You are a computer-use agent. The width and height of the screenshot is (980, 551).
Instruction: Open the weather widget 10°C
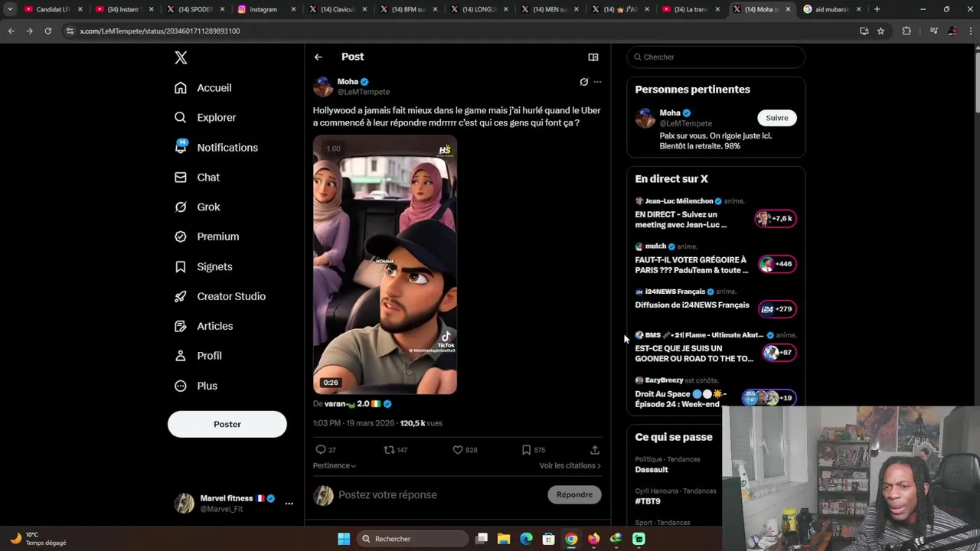(38, 539)
